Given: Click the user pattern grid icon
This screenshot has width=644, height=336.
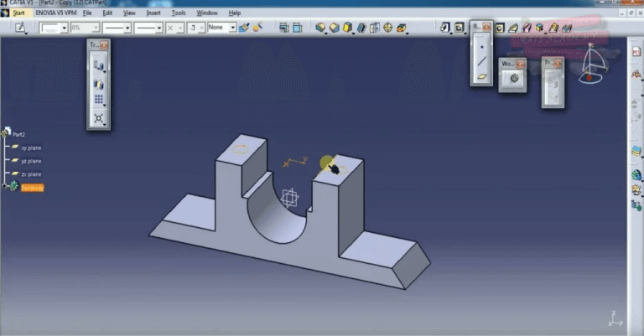Looking at the screenshot, I should tap(99, 100).
